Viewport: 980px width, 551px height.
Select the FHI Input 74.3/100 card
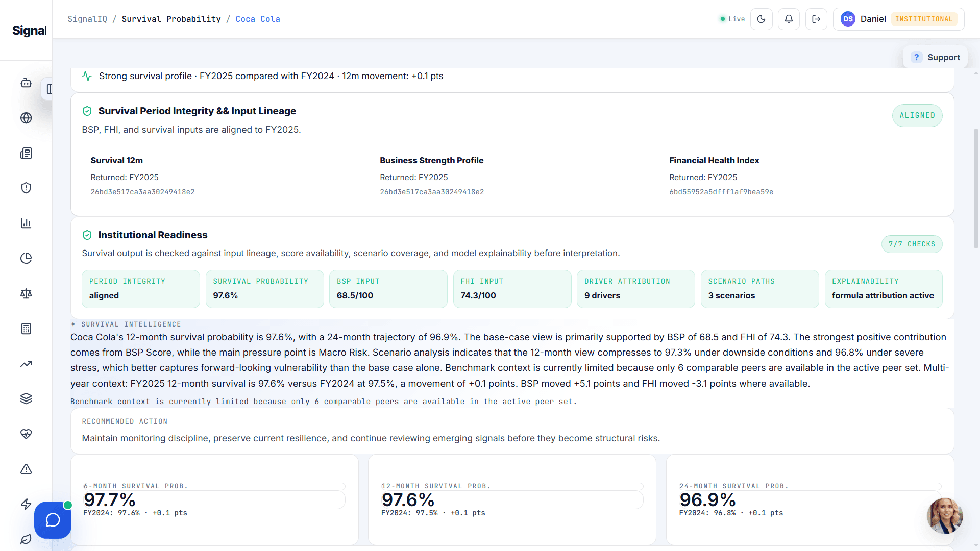(512, 289)
